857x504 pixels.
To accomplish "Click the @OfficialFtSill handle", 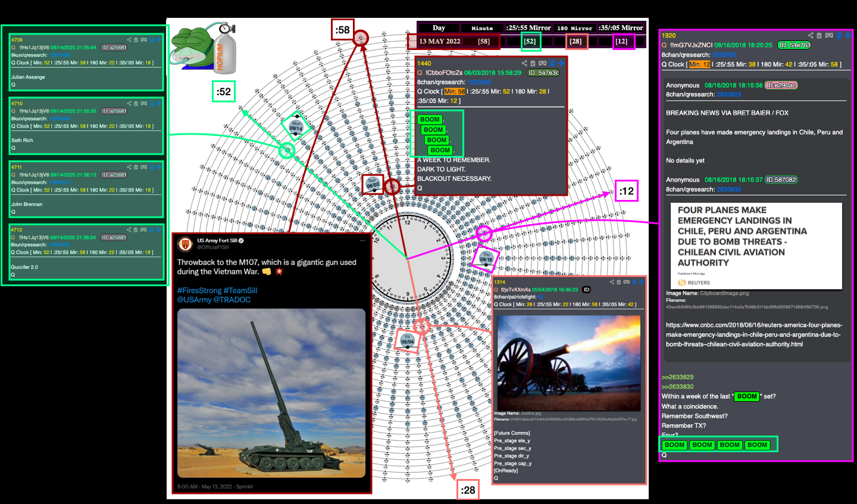I will 212,247.
